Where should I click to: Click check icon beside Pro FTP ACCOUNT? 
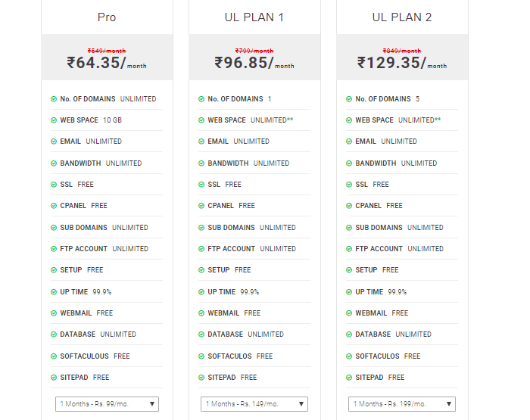click(54, 249)
